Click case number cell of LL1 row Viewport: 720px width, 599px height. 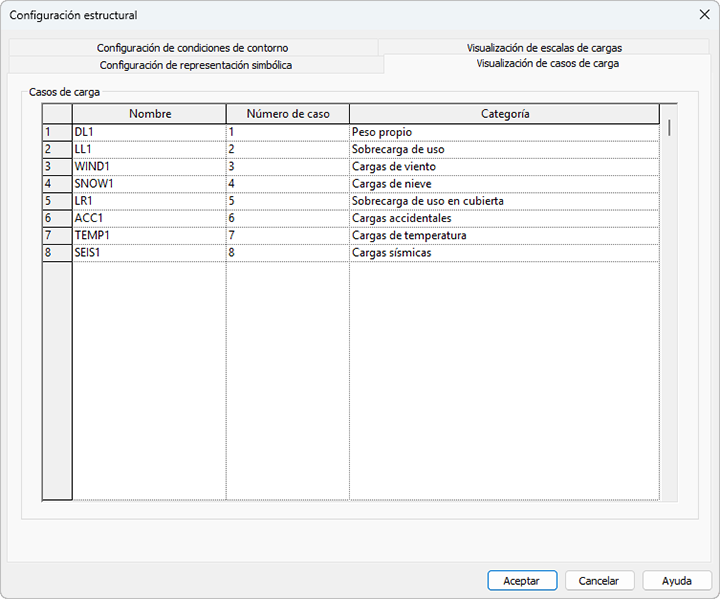click(x=288, y=149)
